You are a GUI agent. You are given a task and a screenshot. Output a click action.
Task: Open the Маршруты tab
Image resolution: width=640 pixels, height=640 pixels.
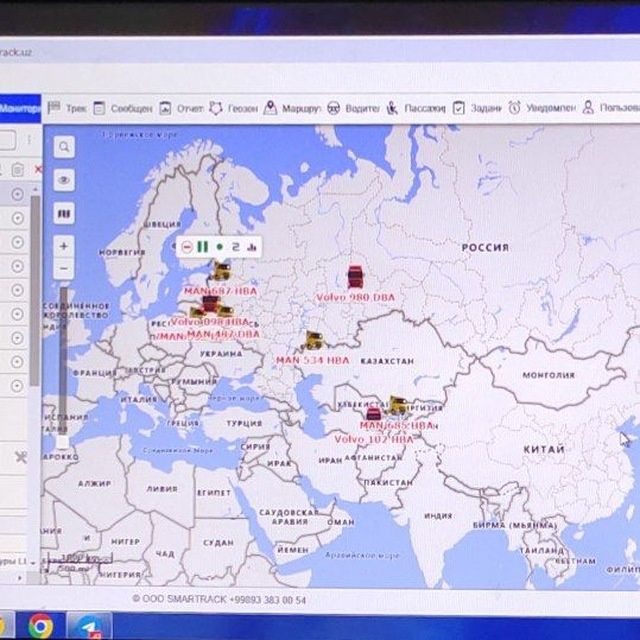(x=291, y=108)
